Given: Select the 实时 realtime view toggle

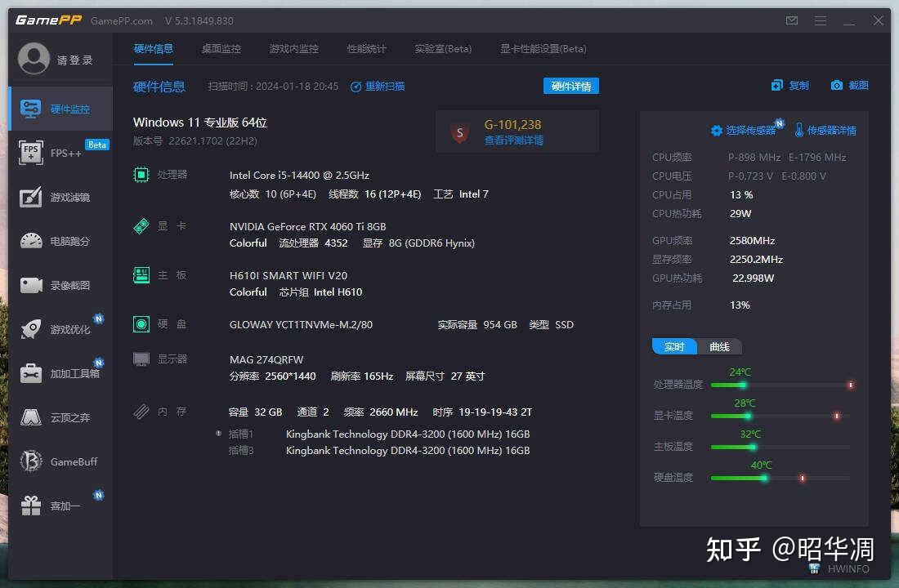Looking at the screenshot, I should [x=674, y=347].
